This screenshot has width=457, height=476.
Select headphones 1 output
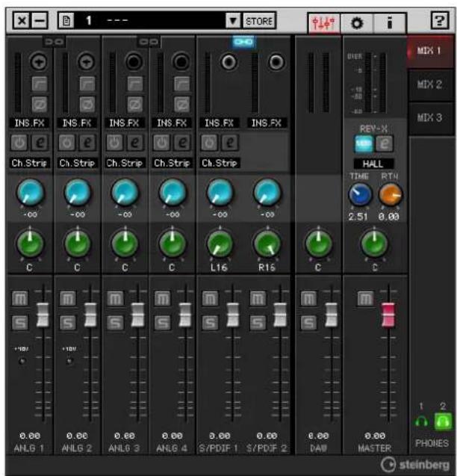[x=421, y=421]
